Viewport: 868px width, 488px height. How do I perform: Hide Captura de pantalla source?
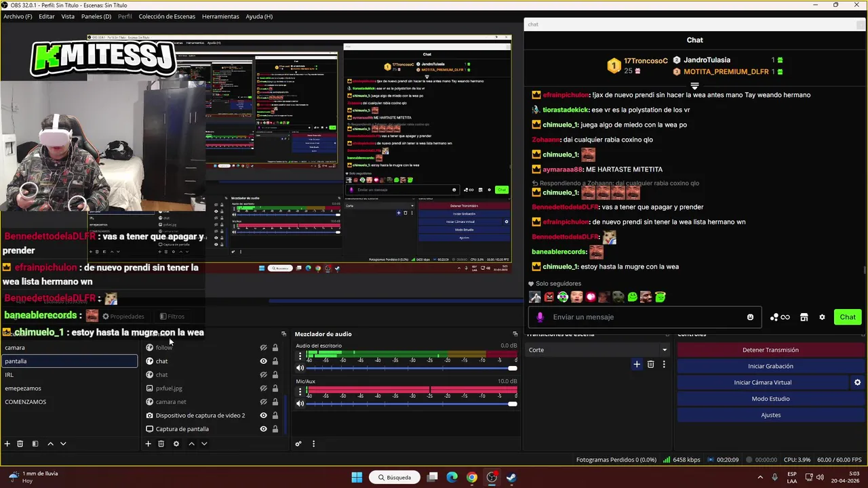coord(263,429)
